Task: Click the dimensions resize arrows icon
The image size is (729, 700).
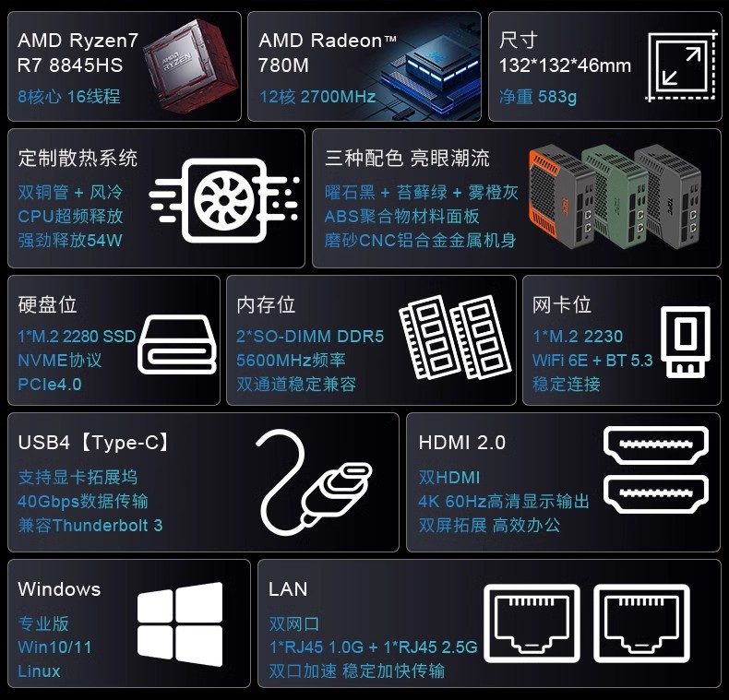Action: tap(682, 65)
